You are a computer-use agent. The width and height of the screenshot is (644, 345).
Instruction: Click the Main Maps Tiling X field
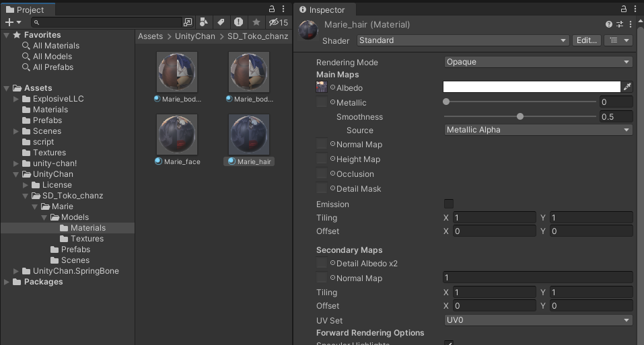pyautogui.click(x=494, y=217)
